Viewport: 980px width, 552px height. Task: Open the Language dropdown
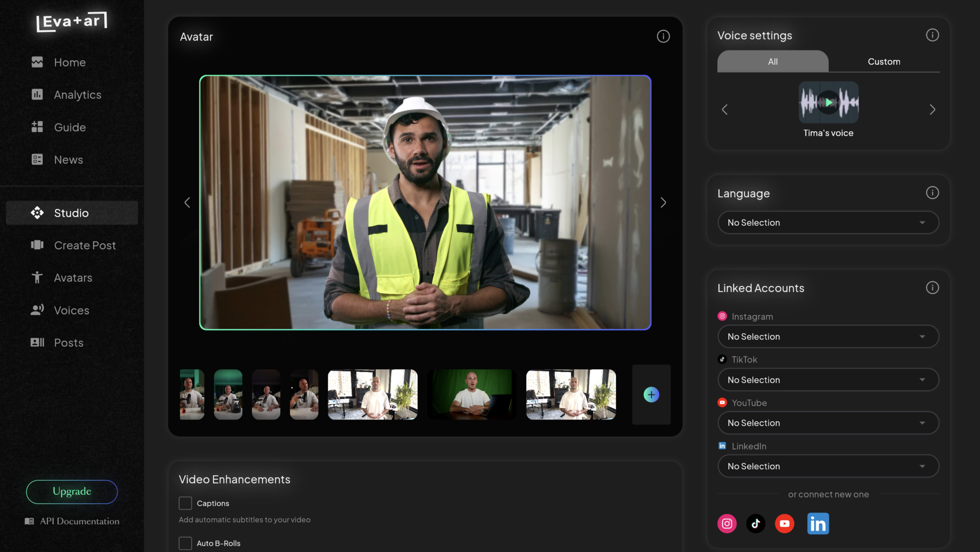pos(828,222)
